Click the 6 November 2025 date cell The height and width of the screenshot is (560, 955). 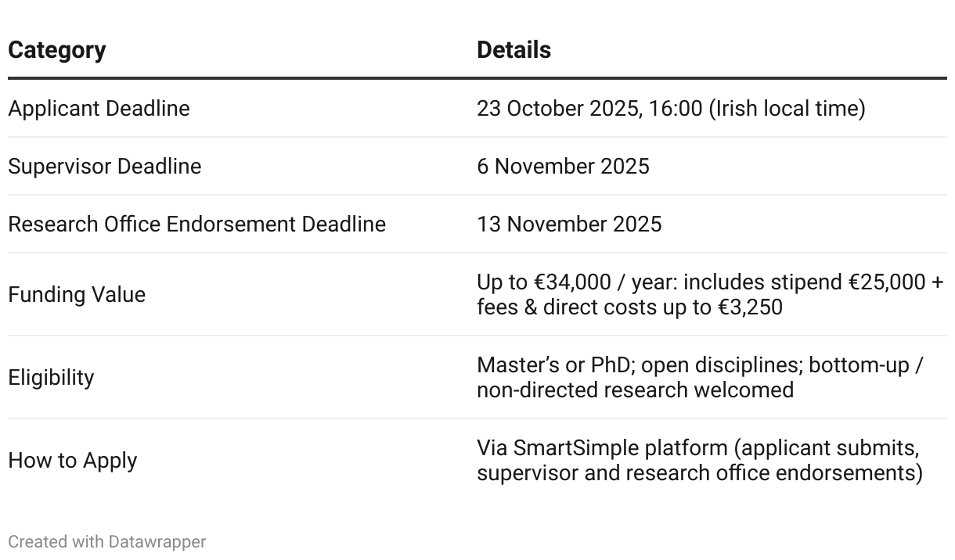(563, 166)
